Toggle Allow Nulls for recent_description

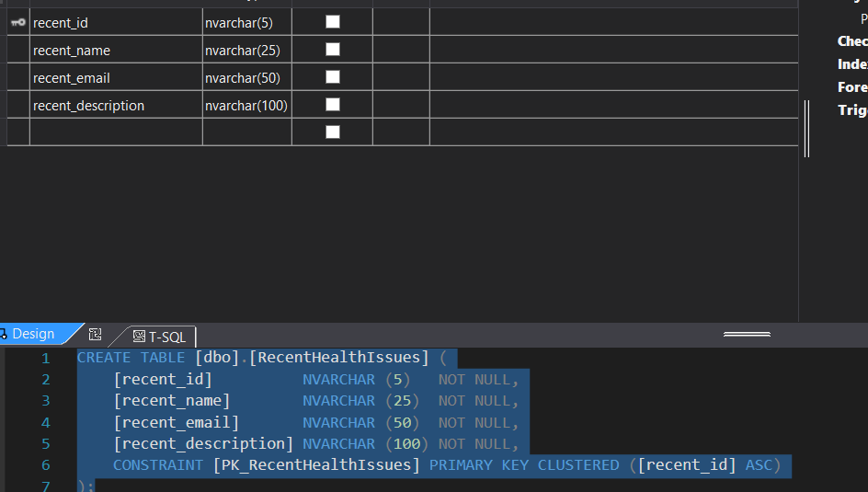click(333, 105)
